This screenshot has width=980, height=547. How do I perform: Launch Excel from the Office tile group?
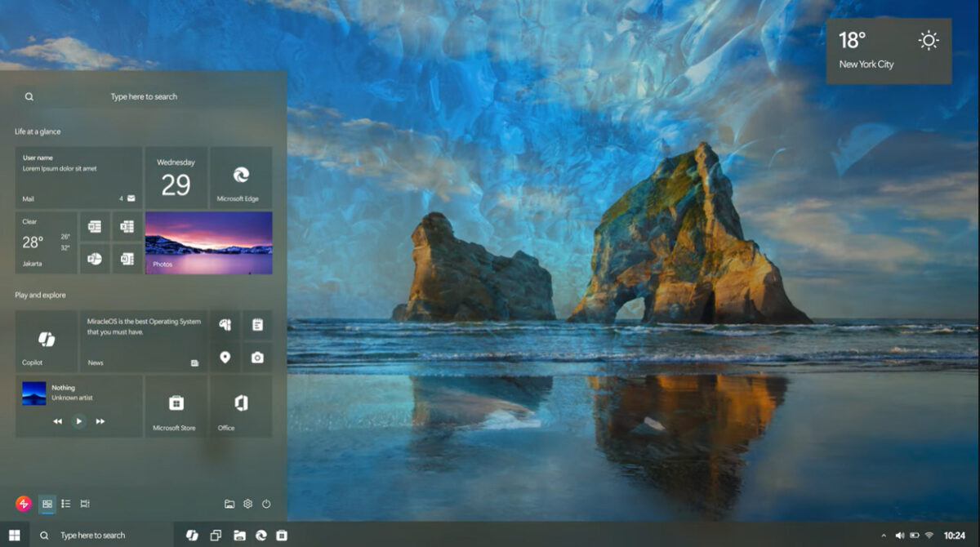click(x=127, y=225)
